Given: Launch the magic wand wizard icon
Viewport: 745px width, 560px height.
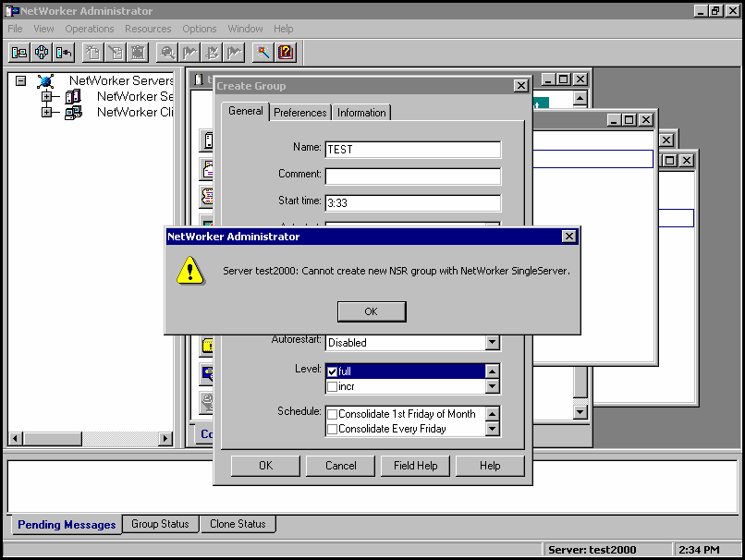Looking at the screenshot, I should point(263,53).
